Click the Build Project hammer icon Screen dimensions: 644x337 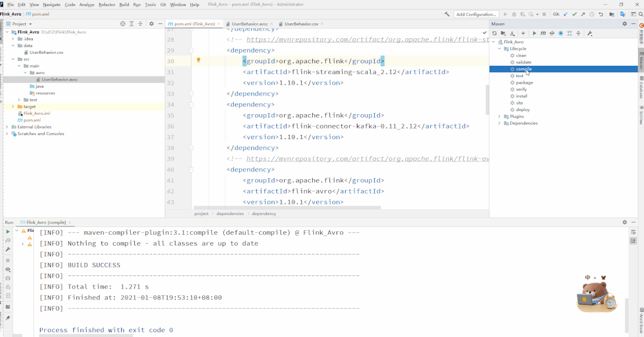click(447, 14)
